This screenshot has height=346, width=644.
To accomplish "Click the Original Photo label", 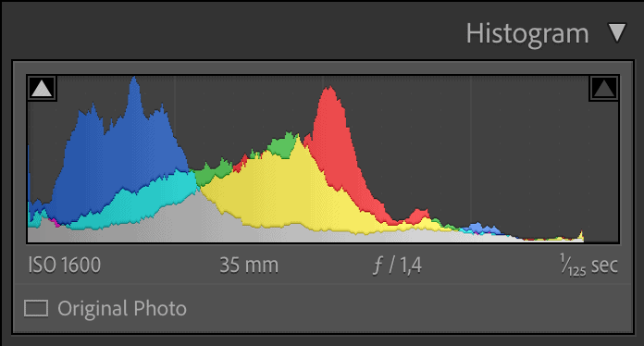I will pos(122,308).
